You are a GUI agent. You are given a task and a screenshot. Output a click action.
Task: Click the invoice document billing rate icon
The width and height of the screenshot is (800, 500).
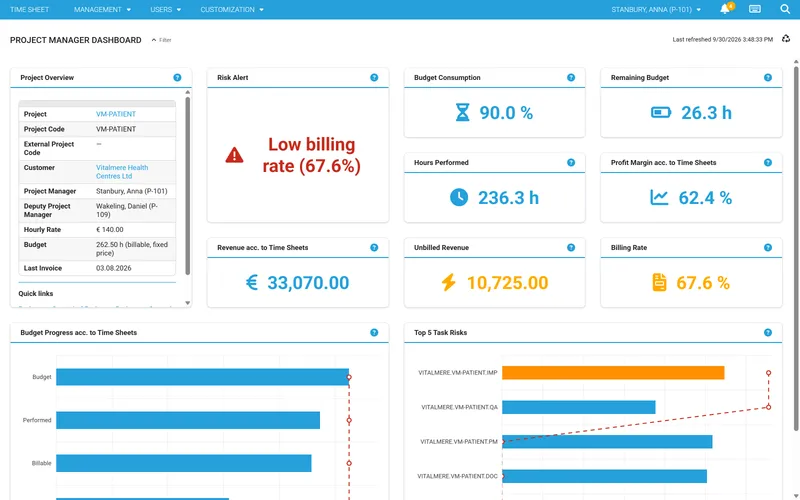(659, 282)
